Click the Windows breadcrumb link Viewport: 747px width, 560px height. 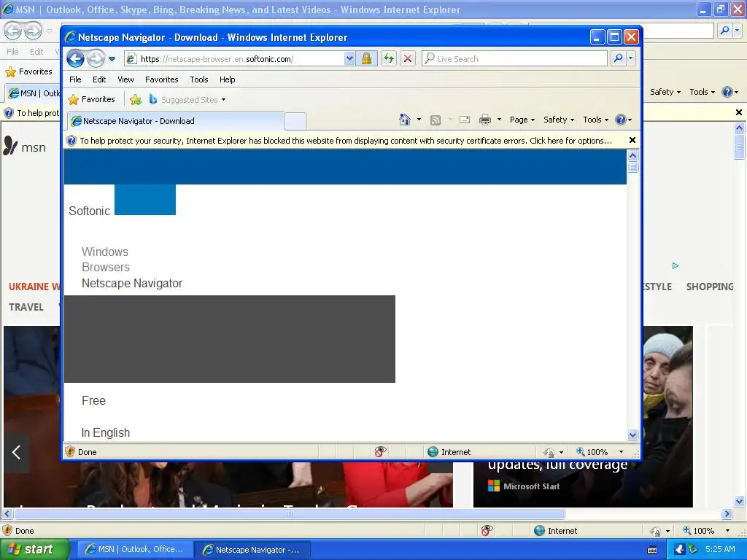tap(105, 252)
